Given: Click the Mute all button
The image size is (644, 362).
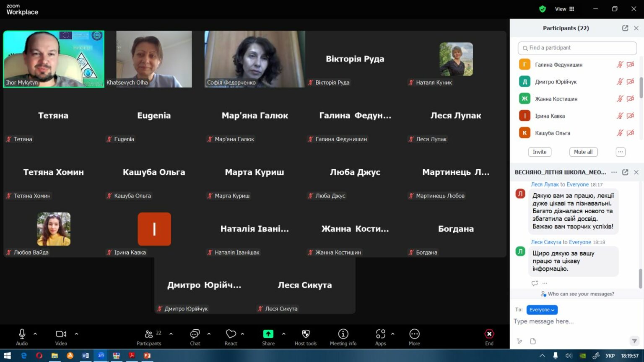Looking at the screenshot, I should point(583,152).
